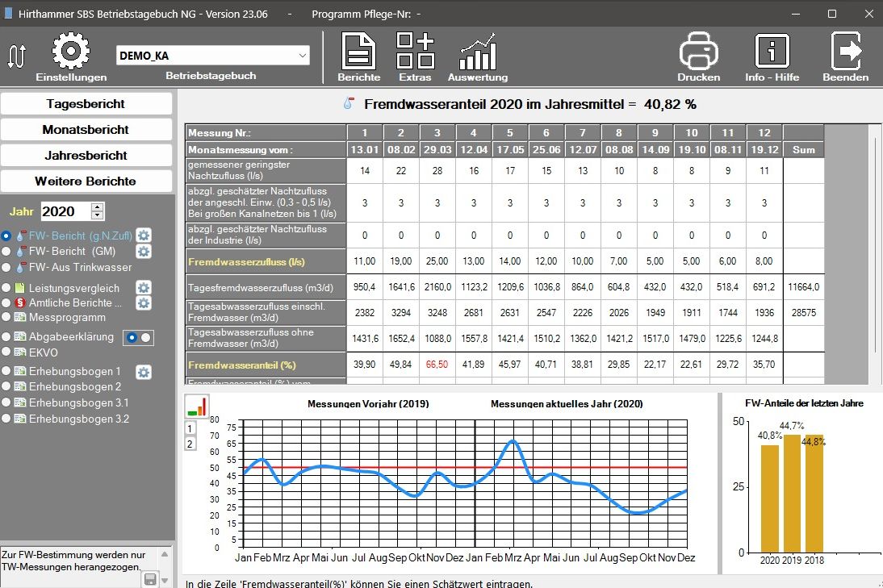The image size is (883, 588).
Task: Click the bar chart type icon above graph
Action: pos(195,406)
